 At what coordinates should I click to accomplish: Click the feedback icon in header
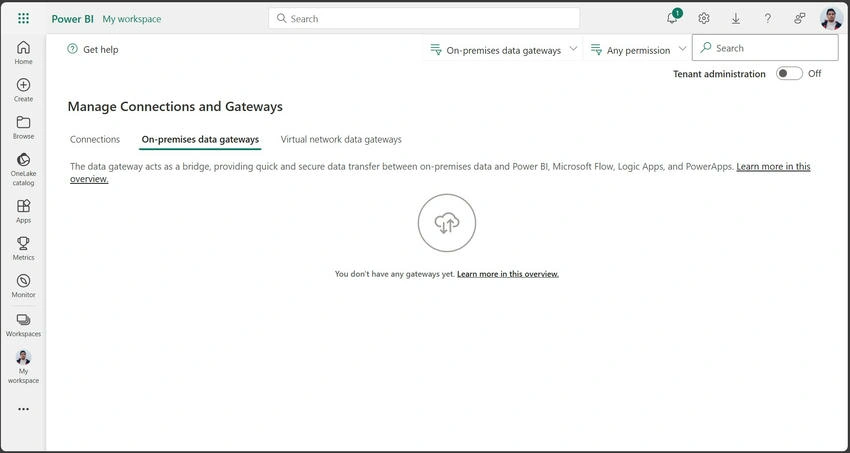pos(800,18)
